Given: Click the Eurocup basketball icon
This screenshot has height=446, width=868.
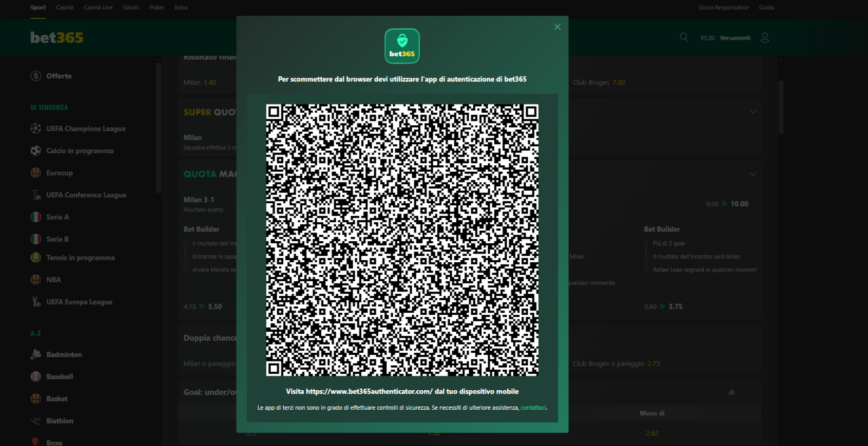Looking at the screenshot, I should tap(36, 173).
